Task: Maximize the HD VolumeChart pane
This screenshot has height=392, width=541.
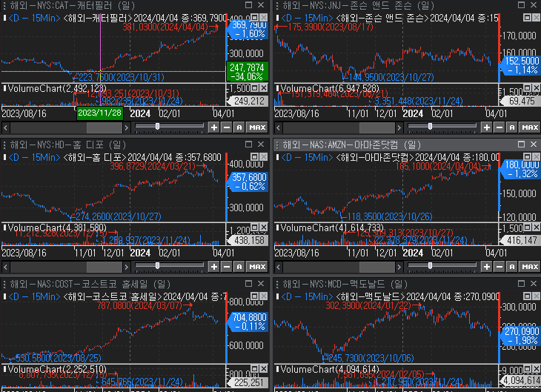Action: [254, 227]
